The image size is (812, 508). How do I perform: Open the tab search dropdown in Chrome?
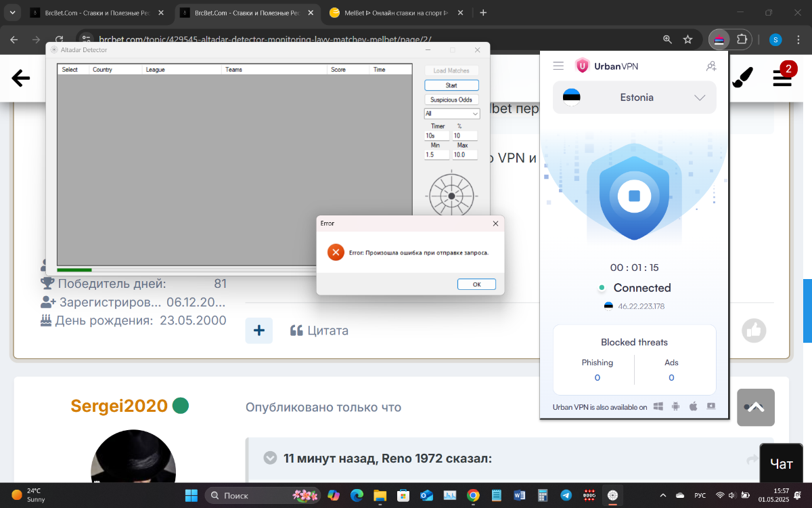click(13, 13)
